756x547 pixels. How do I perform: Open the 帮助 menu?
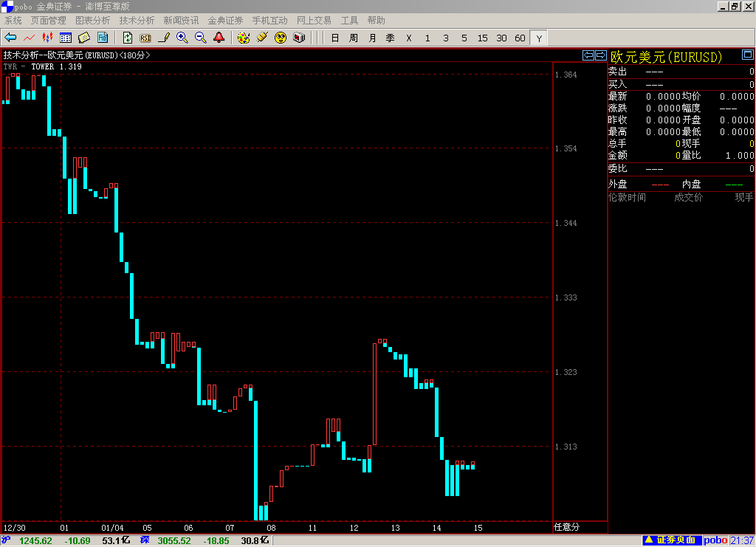[376, 20]
